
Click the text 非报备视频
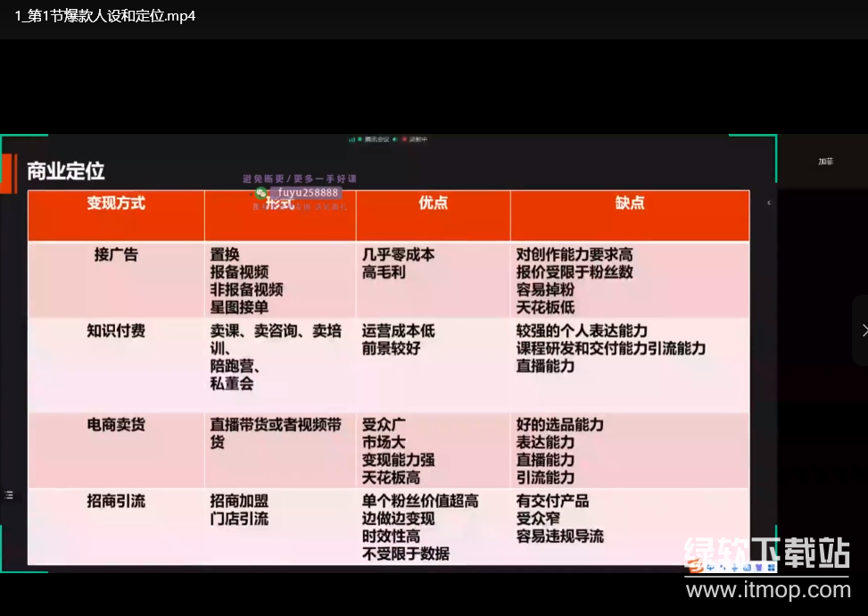pos(246,290)
